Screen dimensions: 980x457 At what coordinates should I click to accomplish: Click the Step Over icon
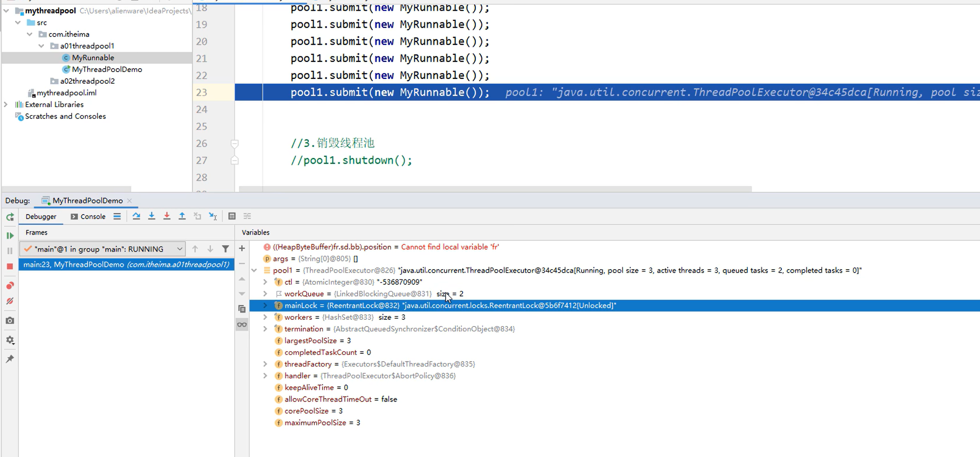[136, 216]
